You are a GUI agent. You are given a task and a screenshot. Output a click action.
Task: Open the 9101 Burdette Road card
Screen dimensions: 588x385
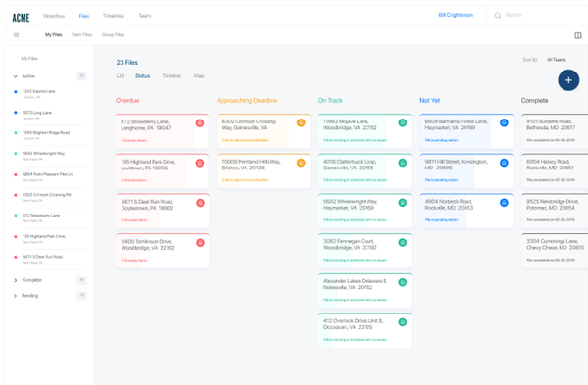click(x=555, y=131)
